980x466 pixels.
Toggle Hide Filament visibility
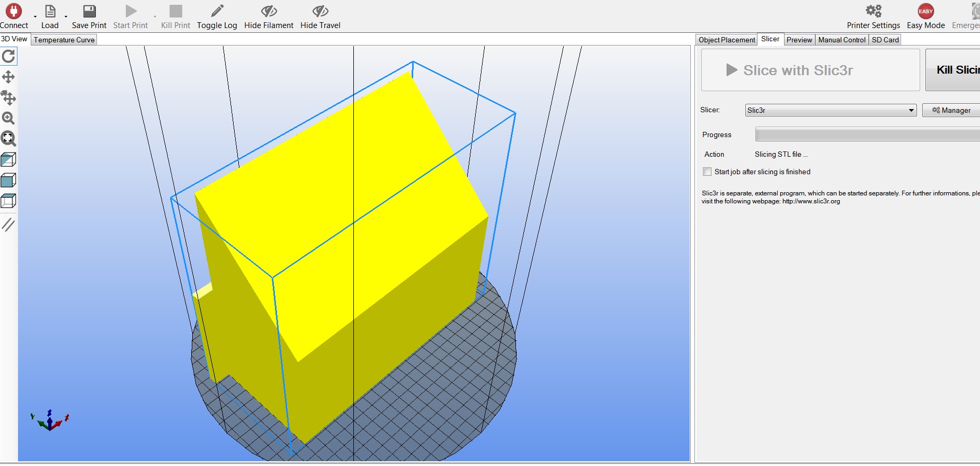[x=269, y=11]
